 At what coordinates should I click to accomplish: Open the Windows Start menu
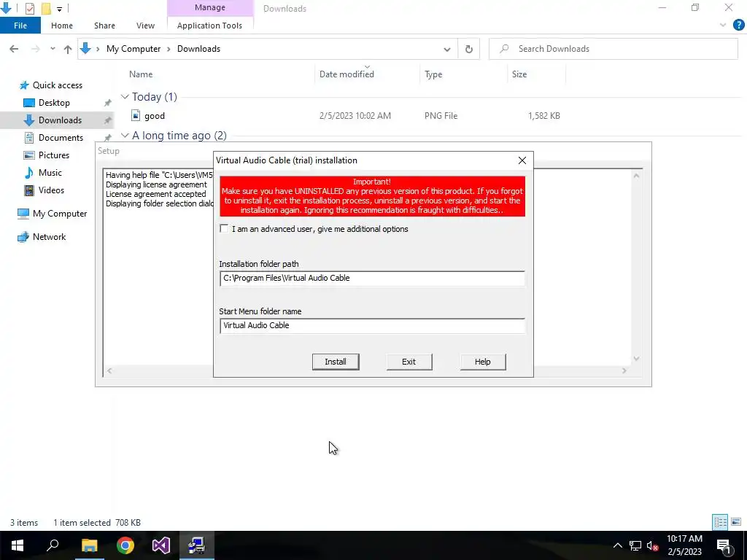(x=18, y=545)
